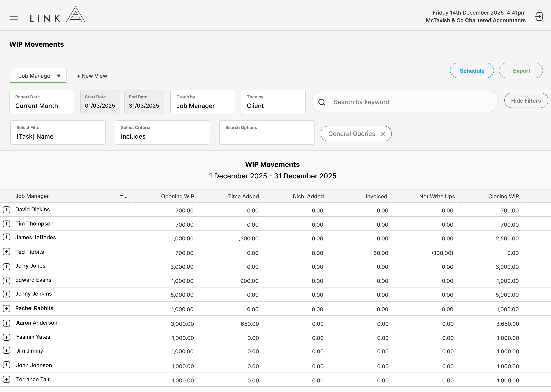Click the Net Write Ups column header

437,197
